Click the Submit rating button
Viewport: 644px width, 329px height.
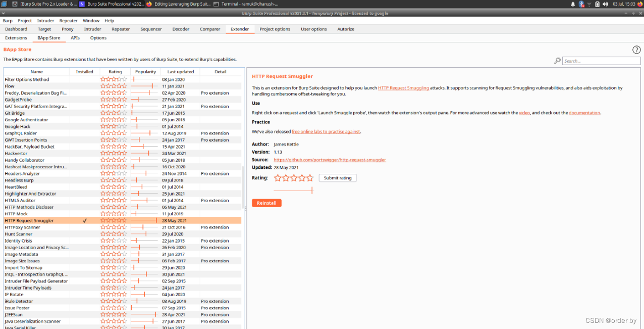point(338,178)
